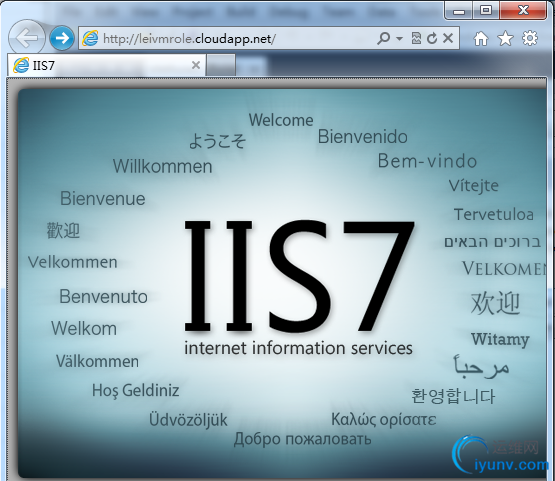Click the Japanese 'ようこそ' greeting
The width and height of the screenshot is (555, 481).
click(217, 141)
